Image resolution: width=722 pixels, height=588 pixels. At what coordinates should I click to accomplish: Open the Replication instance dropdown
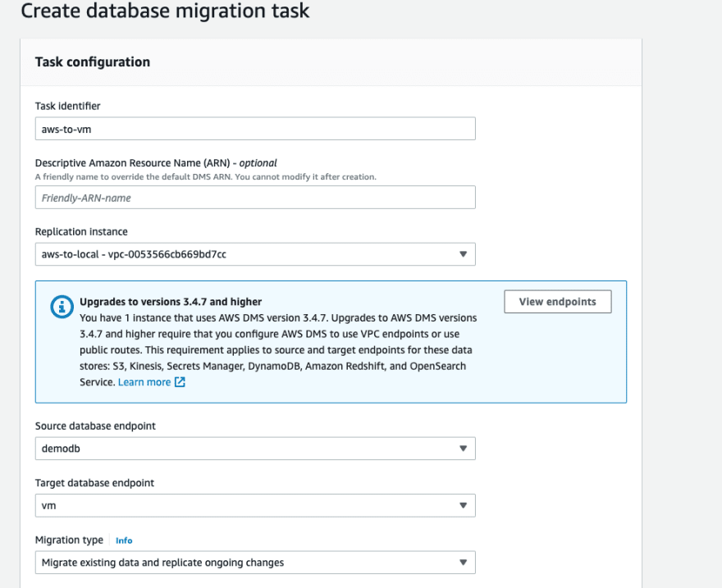pos(255,254)
